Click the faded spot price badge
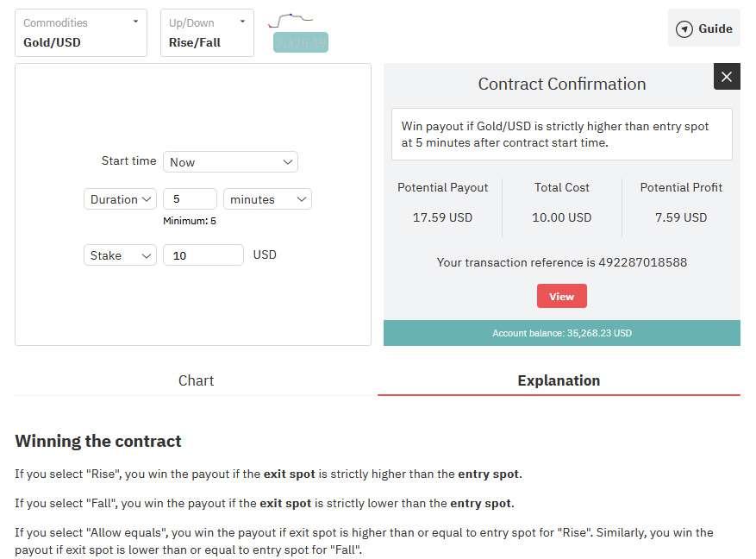Image resolution: width=756 pixels, height=559 pixels. point(301,42)
